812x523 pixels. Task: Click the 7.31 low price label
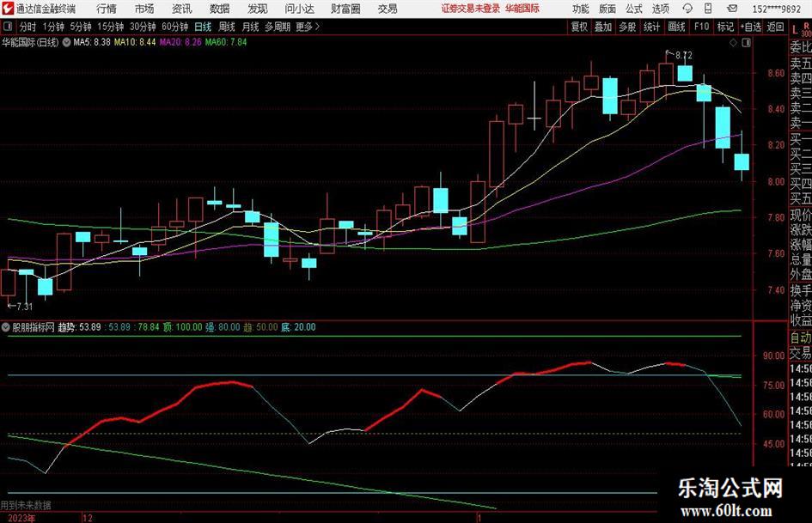pyautogui.click(x=24, y=307)
